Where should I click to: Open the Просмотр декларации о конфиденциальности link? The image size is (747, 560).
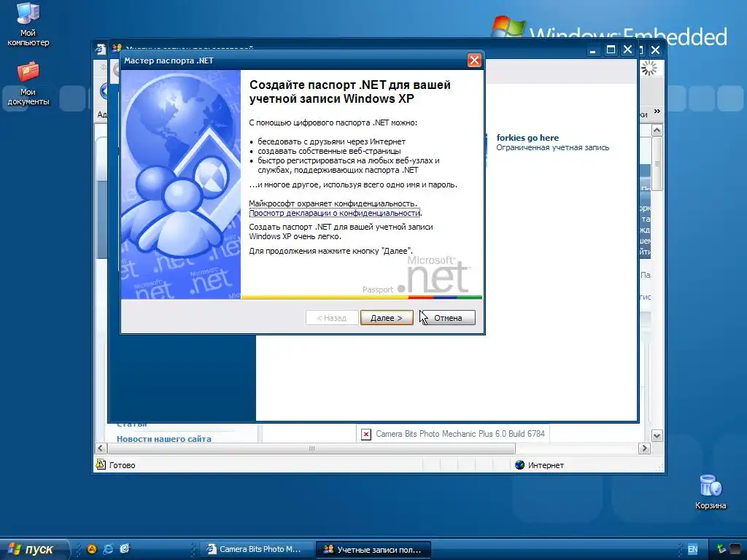click(334, 214)
